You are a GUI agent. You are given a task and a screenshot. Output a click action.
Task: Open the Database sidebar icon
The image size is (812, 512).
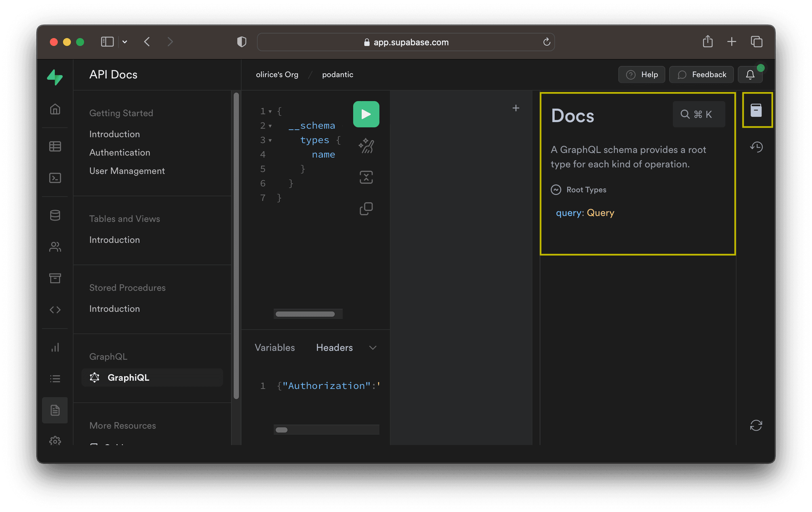[55, 215]
